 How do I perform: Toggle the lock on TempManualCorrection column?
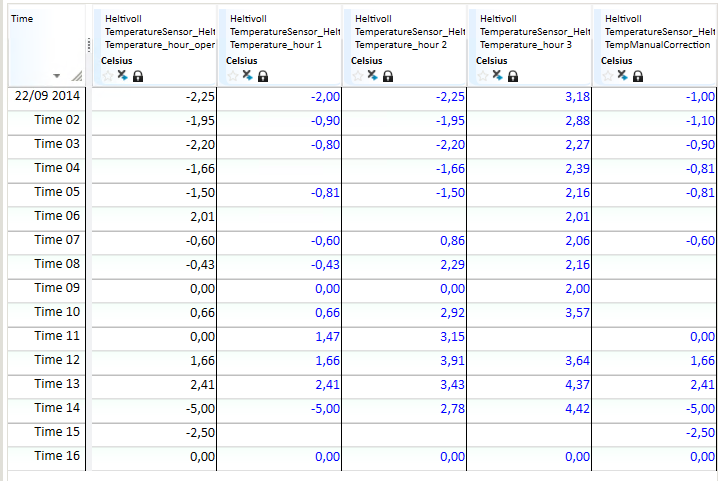coord(637,75)
